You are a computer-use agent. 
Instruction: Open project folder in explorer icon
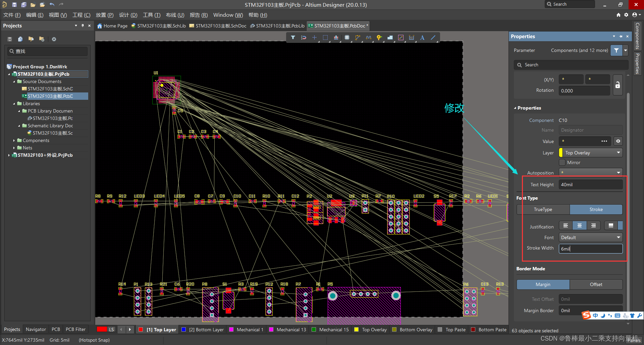31,39
